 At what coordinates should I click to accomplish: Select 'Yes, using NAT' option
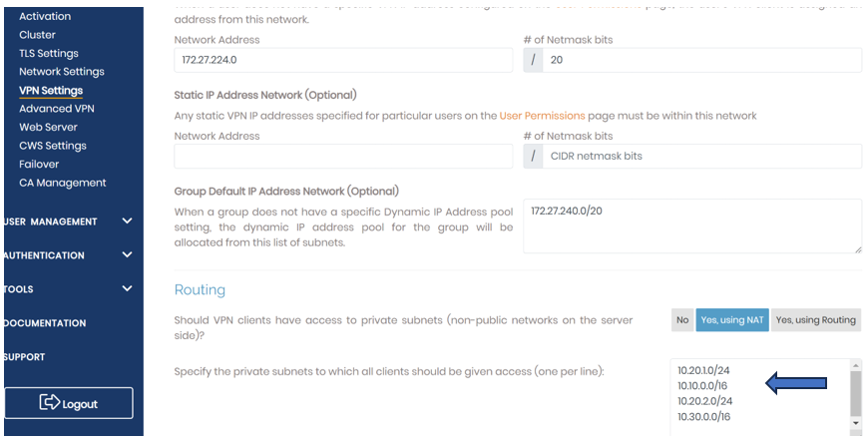pyautogui.click(x=732, y=320)
